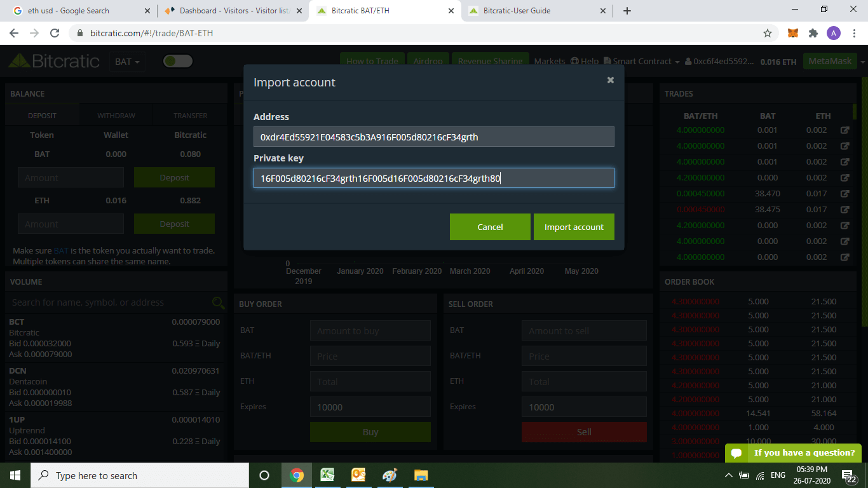Select the WITHDRAW tab
The height and width of the screenshot is (488, 868).
click(x=116, y=116)
